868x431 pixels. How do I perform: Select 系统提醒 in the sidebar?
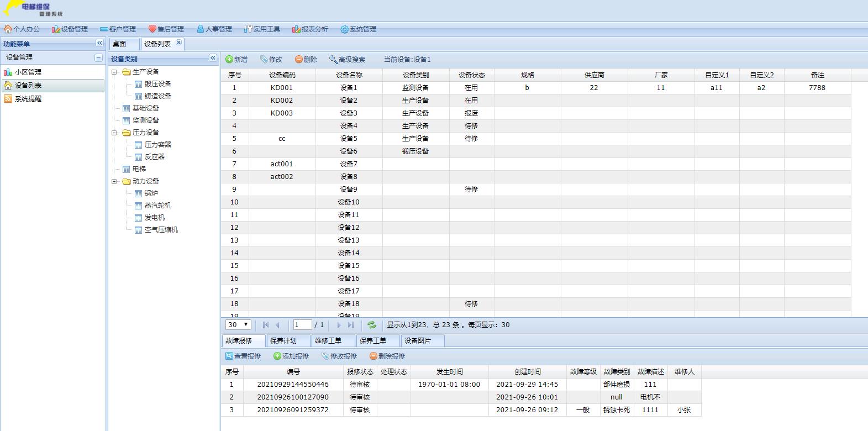[28, 99]
